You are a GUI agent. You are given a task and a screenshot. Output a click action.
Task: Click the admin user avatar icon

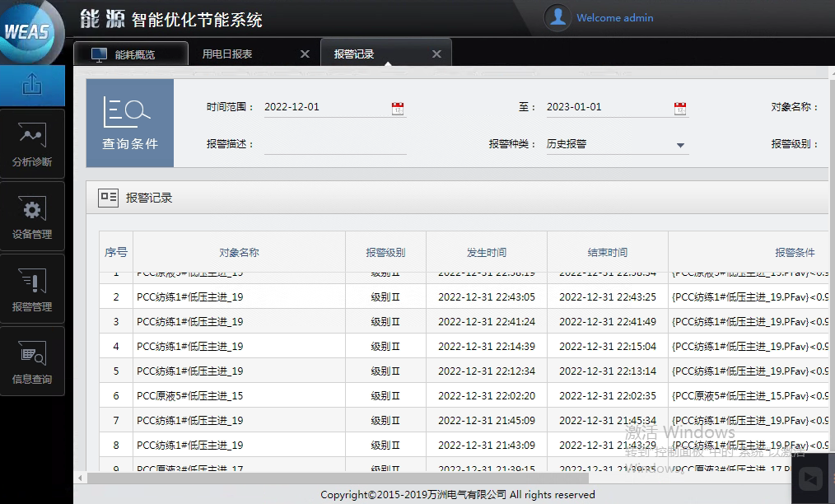[x=557, y=17]
